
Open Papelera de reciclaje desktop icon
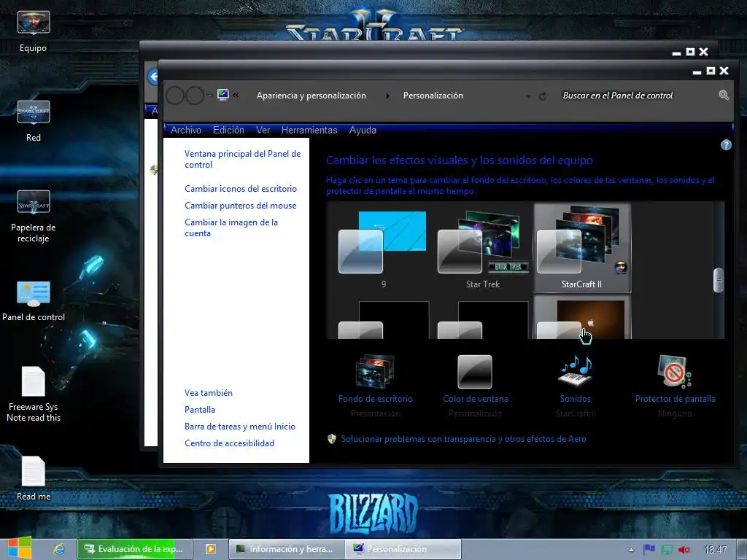pyautogui.click(x=34, y=216)
